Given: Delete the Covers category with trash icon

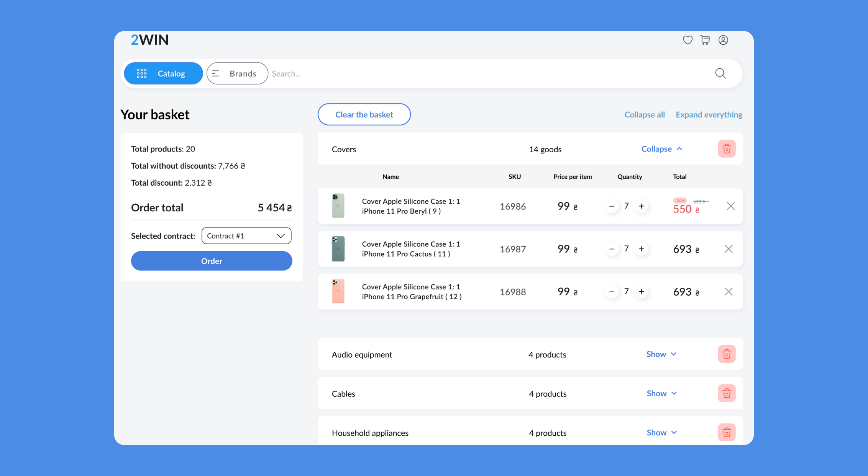Looking at the screenshot, I should click(727, 149).
